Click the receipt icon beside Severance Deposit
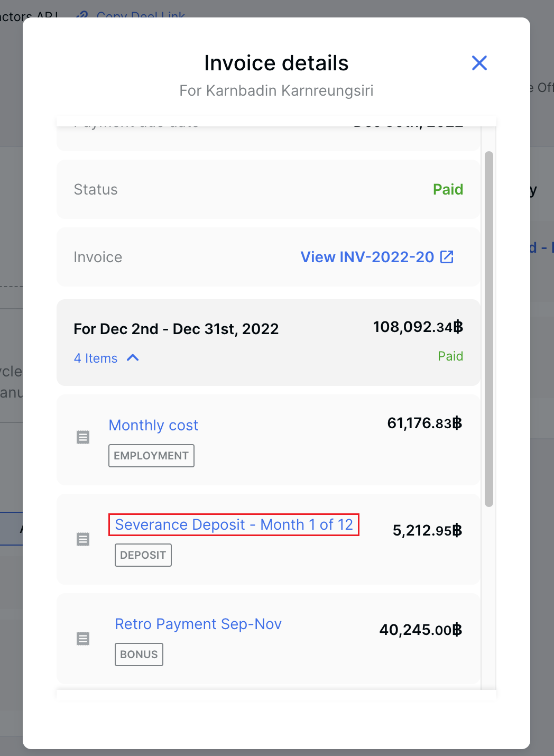 tap(83, 539)
